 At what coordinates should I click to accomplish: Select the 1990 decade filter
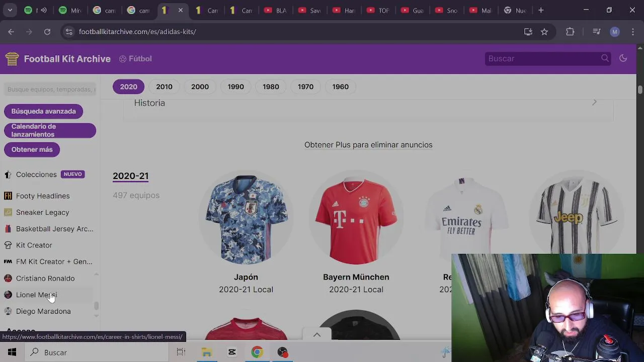coord(235,86)
